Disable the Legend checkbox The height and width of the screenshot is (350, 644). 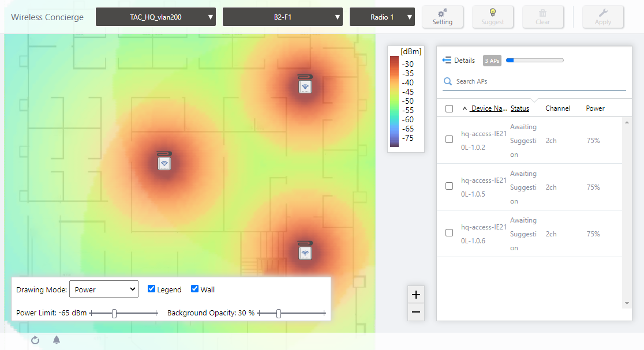coord(152,289)
